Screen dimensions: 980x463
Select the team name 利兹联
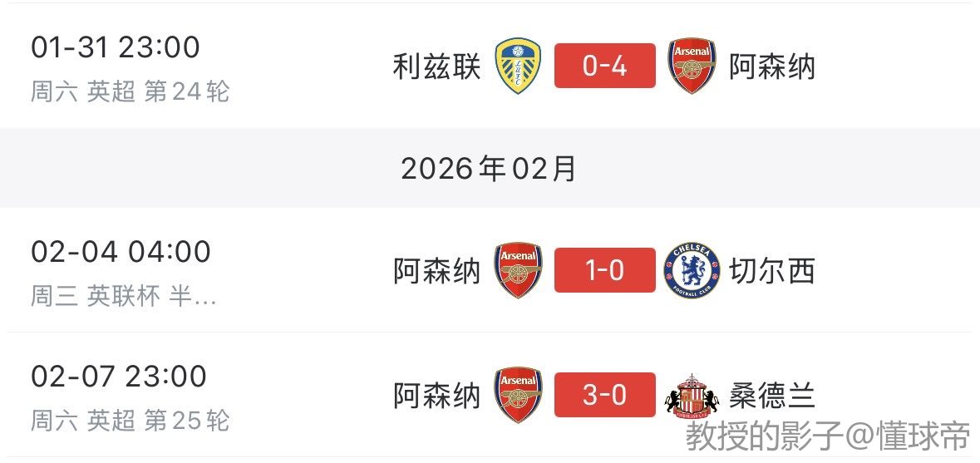point(437,66)
